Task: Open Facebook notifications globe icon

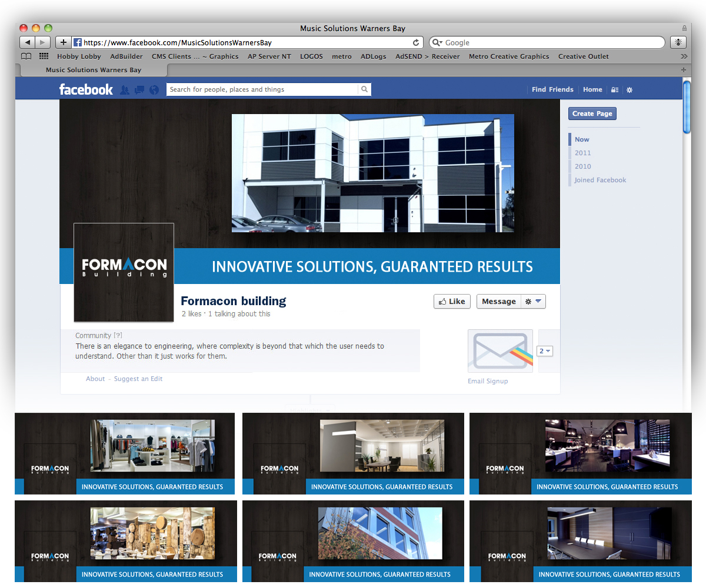Action: [154, 89]
